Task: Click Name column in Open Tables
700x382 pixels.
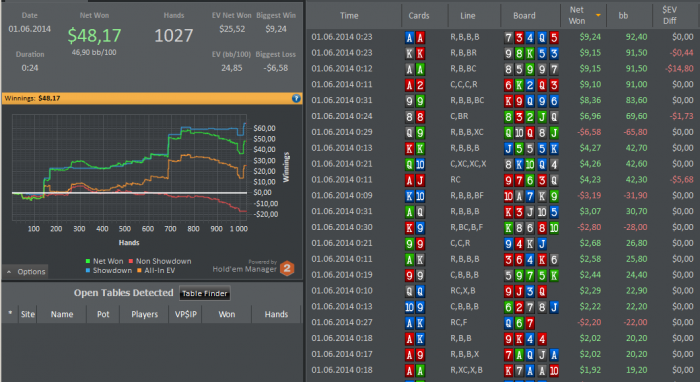Action: pos(62,314)
